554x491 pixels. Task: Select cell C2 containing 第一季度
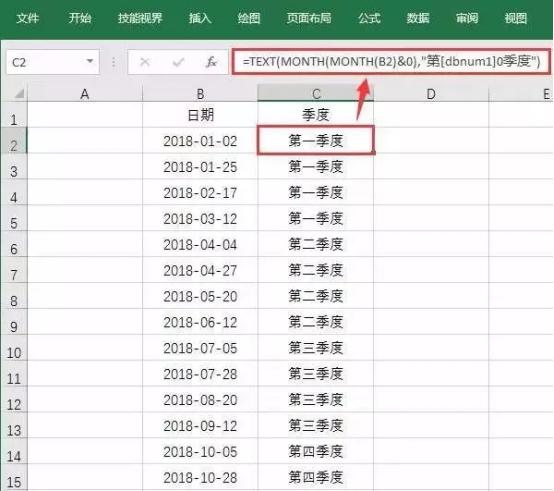point(316,141)
